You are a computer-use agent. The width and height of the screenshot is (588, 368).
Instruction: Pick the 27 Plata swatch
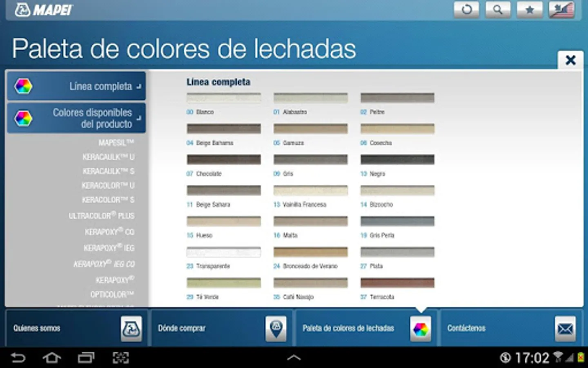(x=397, y=252)
